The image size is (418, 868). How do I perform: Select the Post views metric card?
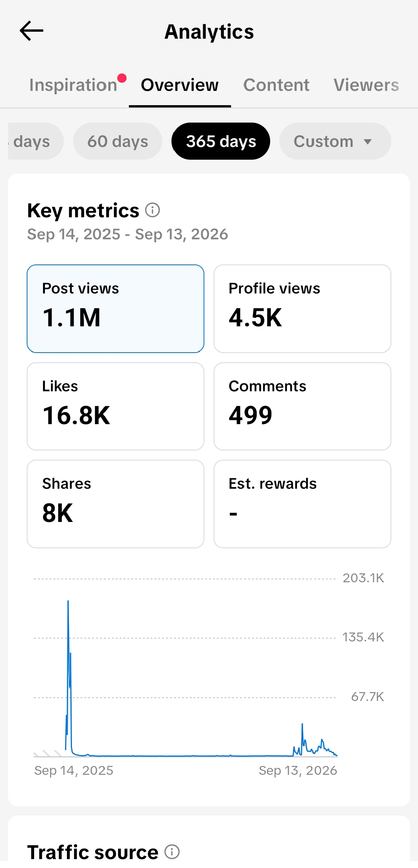click(x=115, y=309)
